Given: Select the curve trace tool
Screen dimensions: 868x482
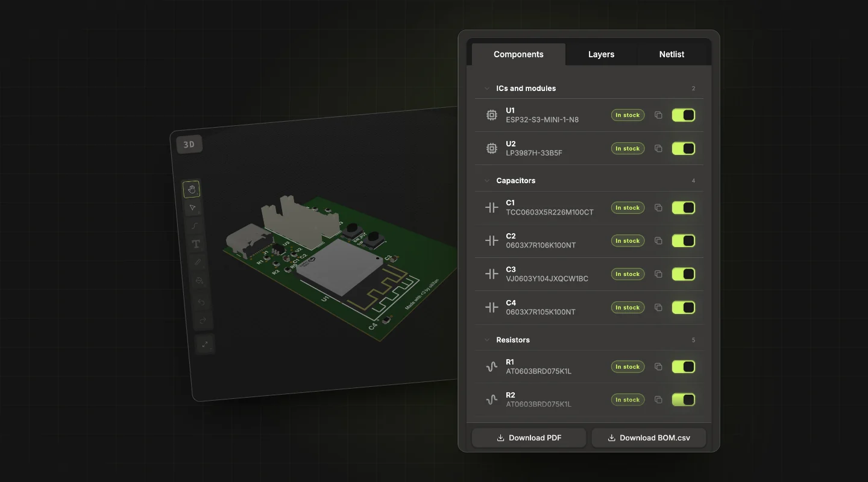Looking at the screenshot, I should [x=194, y=226].
